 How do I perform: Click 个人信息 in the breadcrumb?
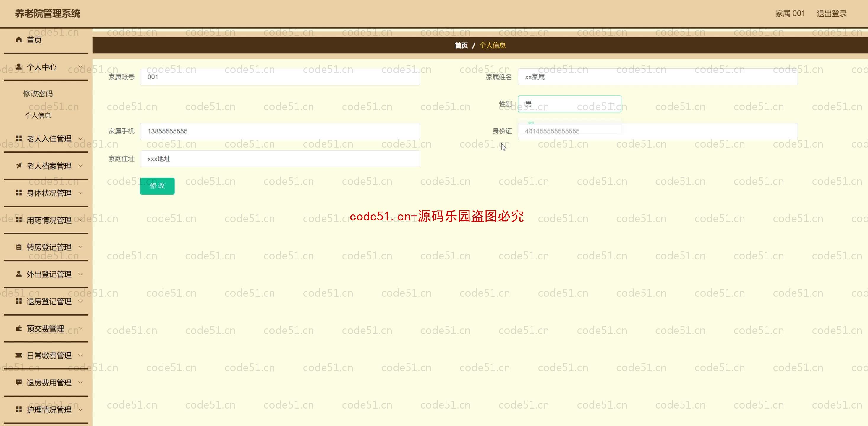click(x=492, y=45)
